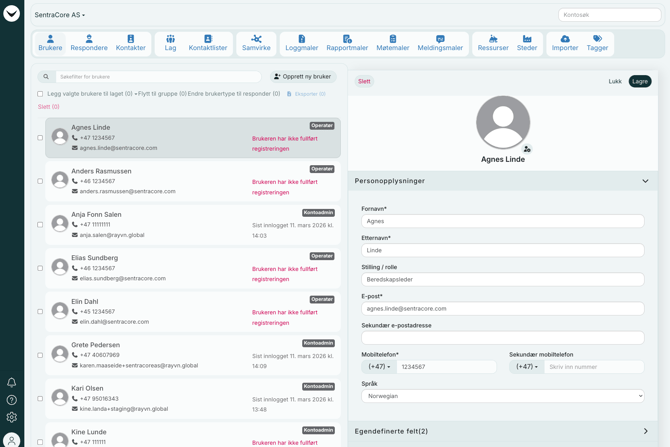
Task: Open the Importer cloud icon
Action: [564, 39]
